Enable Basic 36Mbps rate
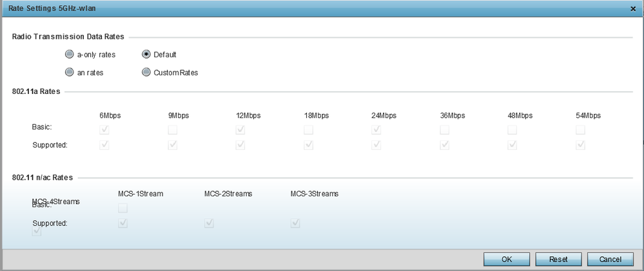Screen dimensions: 644x271 444,130
